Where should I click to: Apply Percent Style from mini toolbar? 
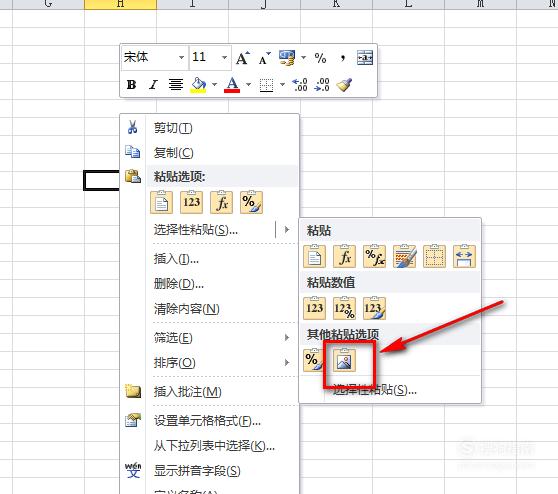click(x=320, y=58)
